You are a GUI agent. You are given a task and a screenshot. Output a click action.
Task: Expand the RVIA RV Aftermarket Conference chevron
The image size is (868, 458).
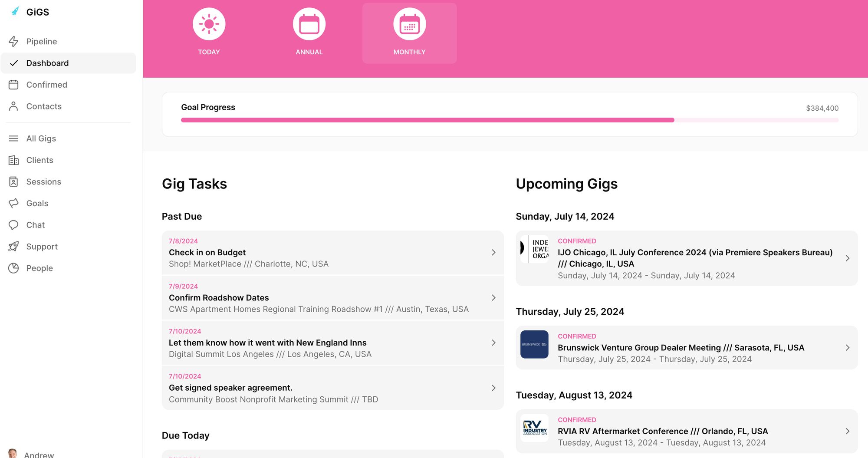click(847, 431)
